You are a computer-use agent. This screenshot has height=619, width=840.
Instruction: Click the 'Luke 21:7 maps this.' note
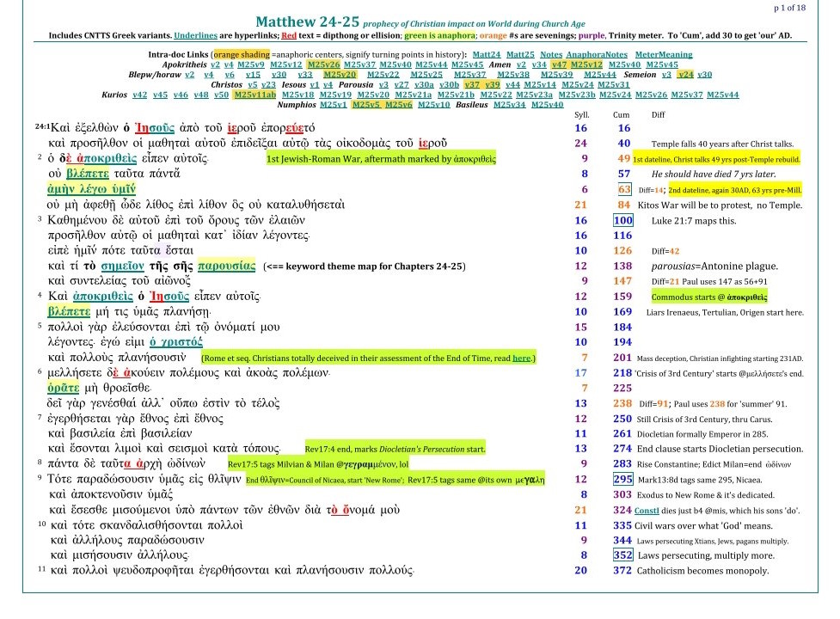pos(694,221)
